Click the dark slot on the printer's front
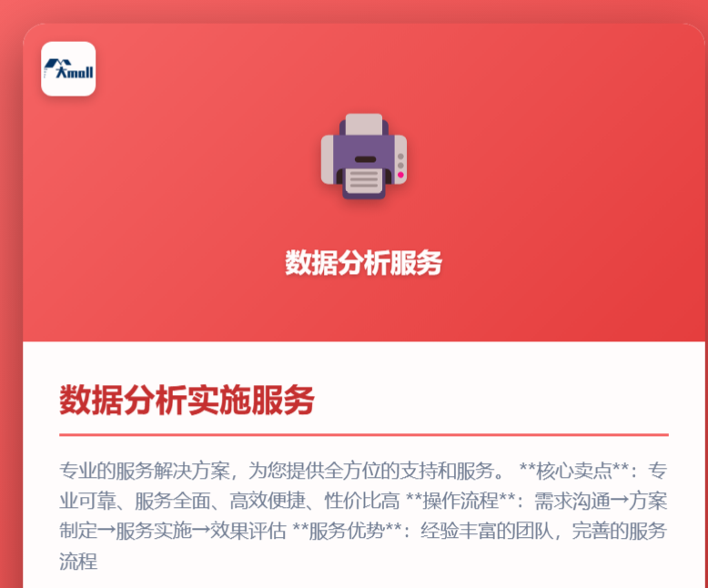708x588 pixels. click(x=365, y=159)
